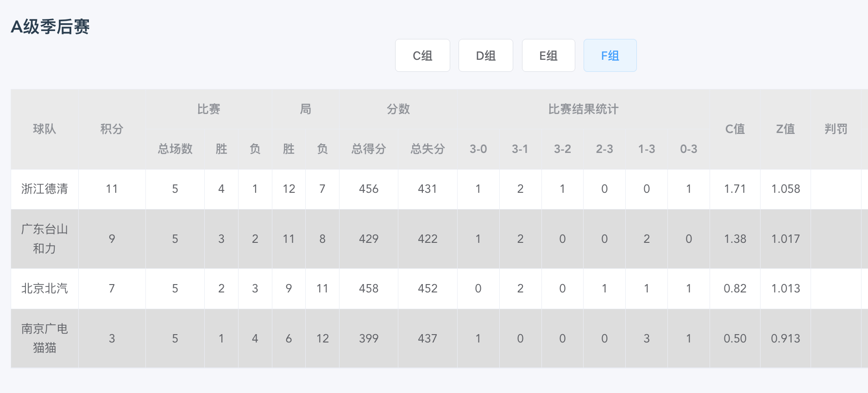Click the 总场数 column header

(x=175, y=149)
